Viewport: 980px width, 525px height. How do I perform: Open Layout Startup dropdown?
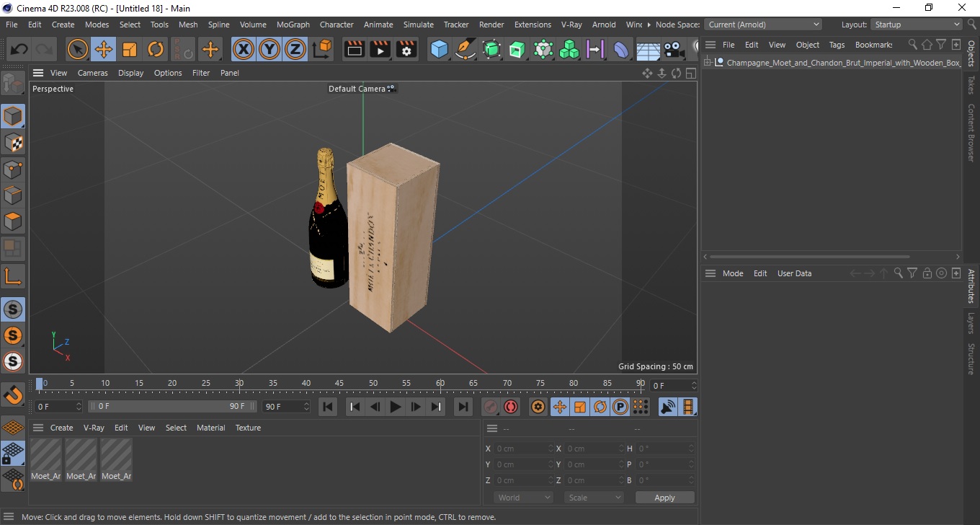point(917,25)
